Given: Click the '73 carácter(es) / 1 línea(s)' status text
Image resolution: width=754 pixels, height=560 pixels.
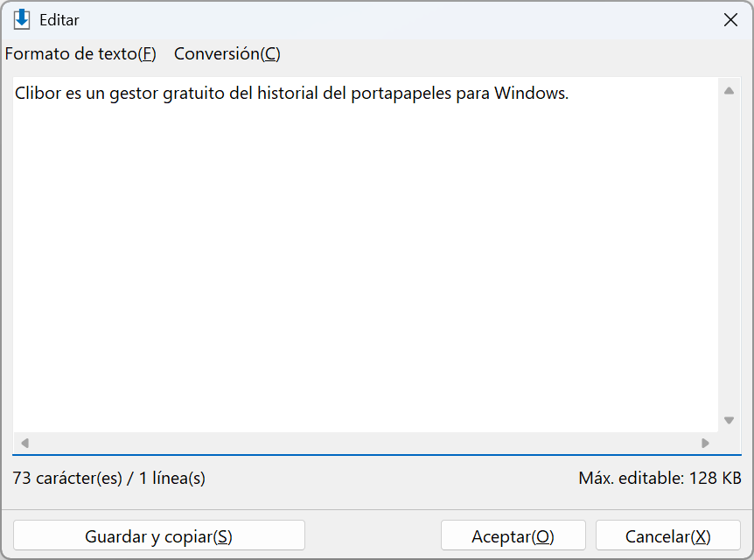Looking at the screenshot, I should click(108, 479).
